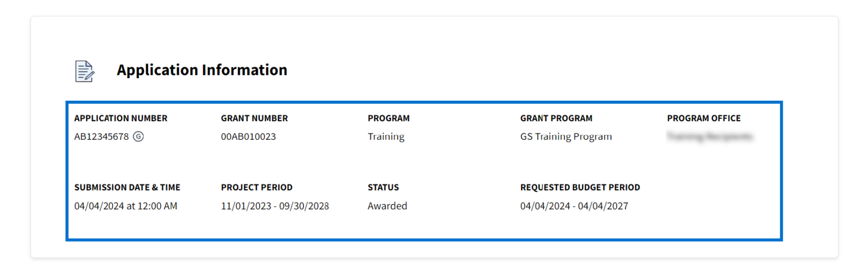Select grant number 00AB010023

coord(249,136)
